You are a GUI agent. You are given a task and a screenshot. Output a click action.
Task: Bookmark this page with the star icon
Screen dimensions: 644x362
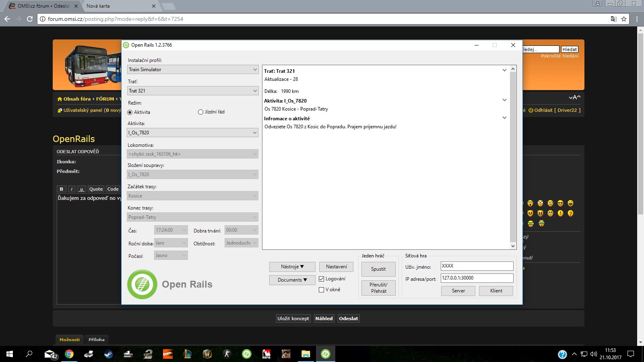pos(624,19)
